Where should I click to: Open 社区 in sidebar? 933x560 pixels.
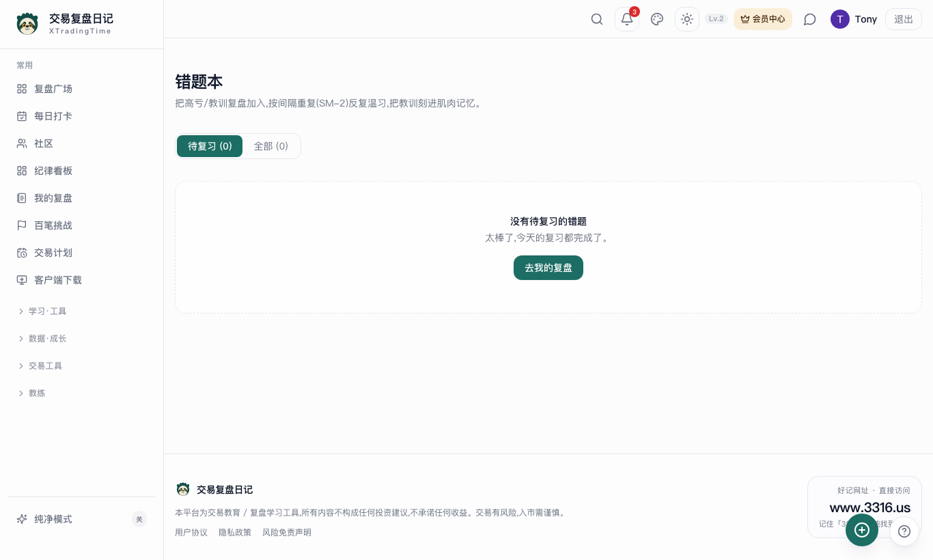(82, 143)
